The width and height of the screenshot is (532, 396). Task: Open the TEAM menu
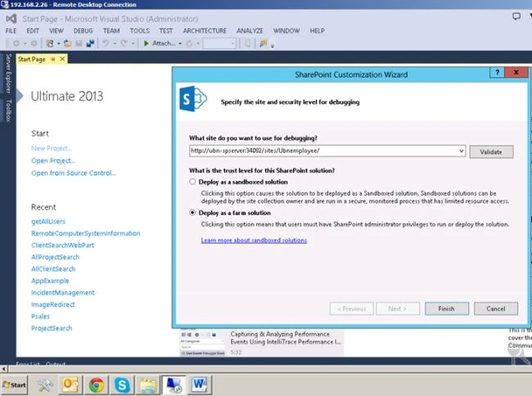point(111,31)
